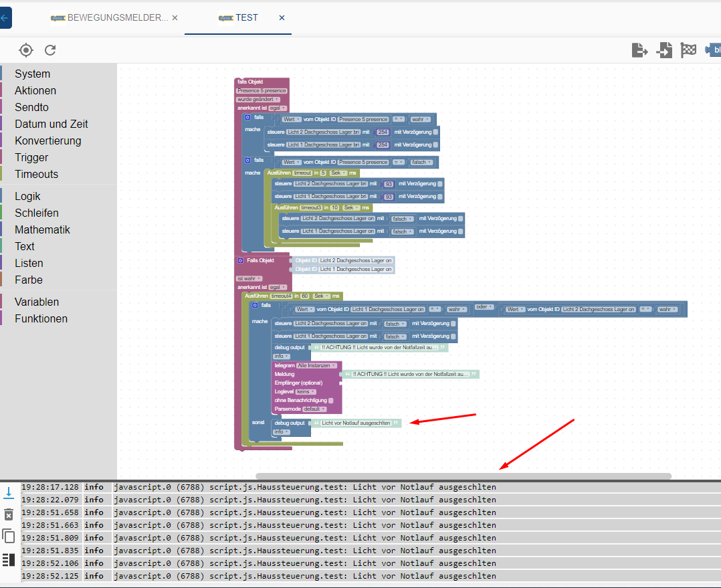Open the telegram 'Alle Instanzen' dropdown

[x=316, y=366]
